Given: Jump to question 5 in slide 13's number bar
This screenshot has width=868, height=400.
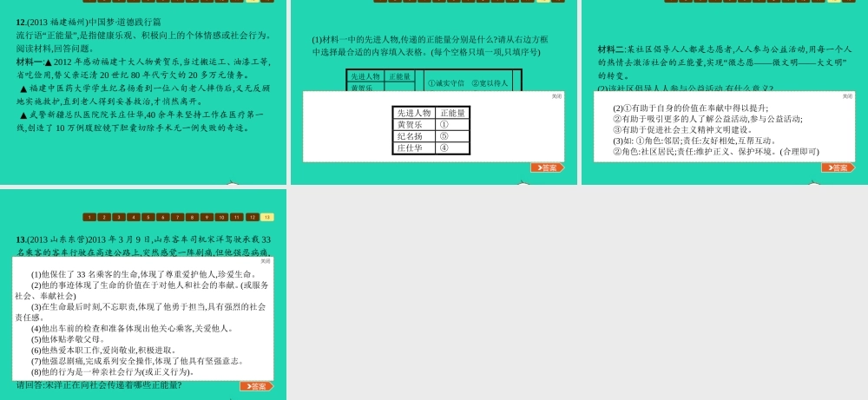Looking at the screenshot, I should click(x=148, y=218).
